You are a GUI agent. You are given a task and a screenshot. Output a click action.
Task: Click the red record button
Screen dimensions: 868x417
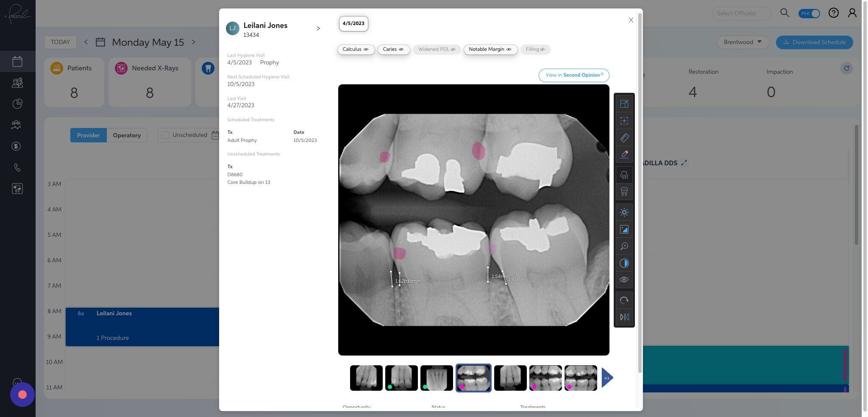click(x=22, y=395)
